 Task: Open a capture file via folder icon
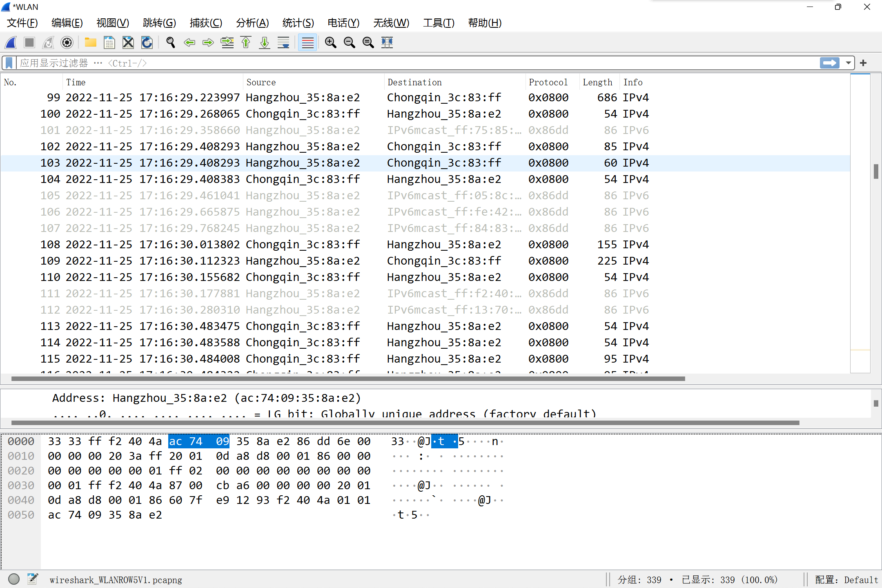90,42
